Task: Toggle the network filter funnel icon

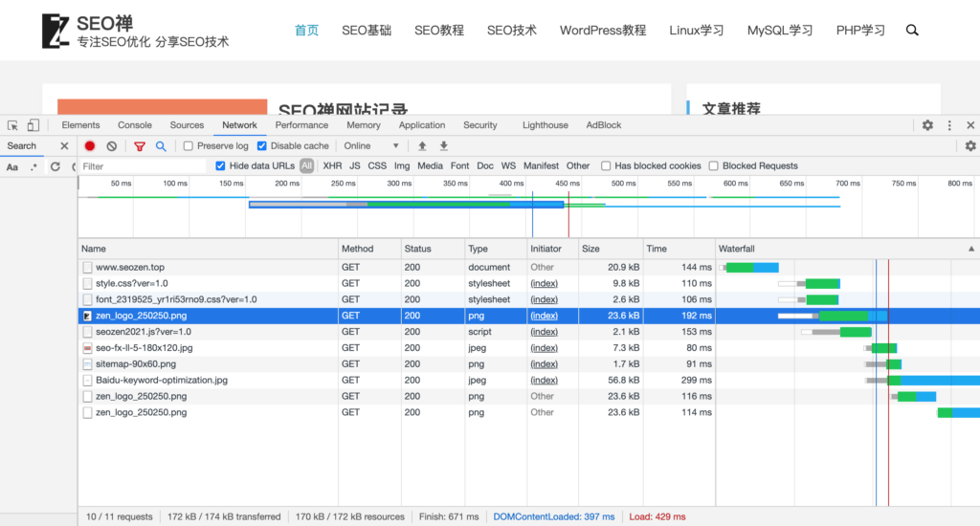Action: [140, 146]
